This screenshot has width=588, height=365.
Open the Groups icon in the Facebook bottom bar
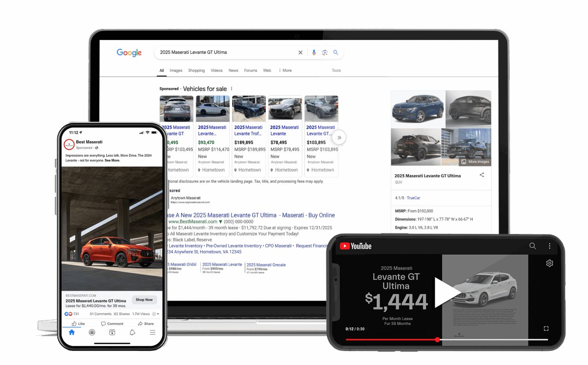92,332
